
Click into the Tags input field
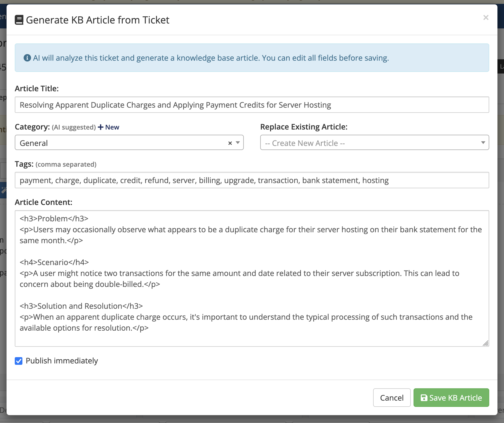251,180
